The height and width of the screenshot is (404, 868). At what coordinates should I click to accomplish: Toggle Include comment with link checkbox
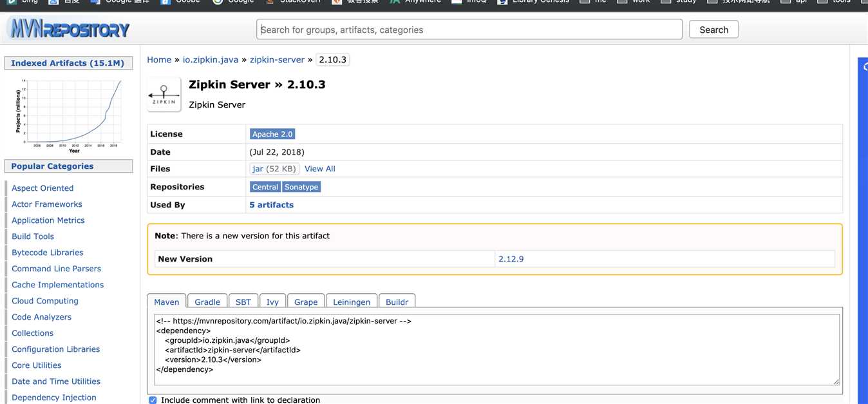[153, 400]
